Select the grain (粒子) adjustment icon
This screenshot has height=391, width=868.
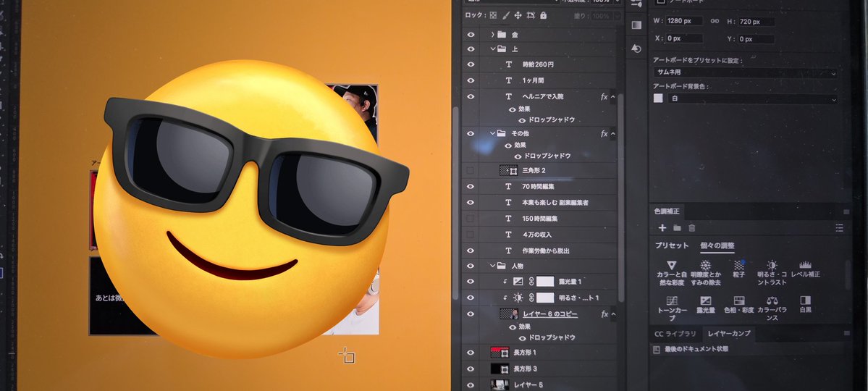[x=739, y=265]
